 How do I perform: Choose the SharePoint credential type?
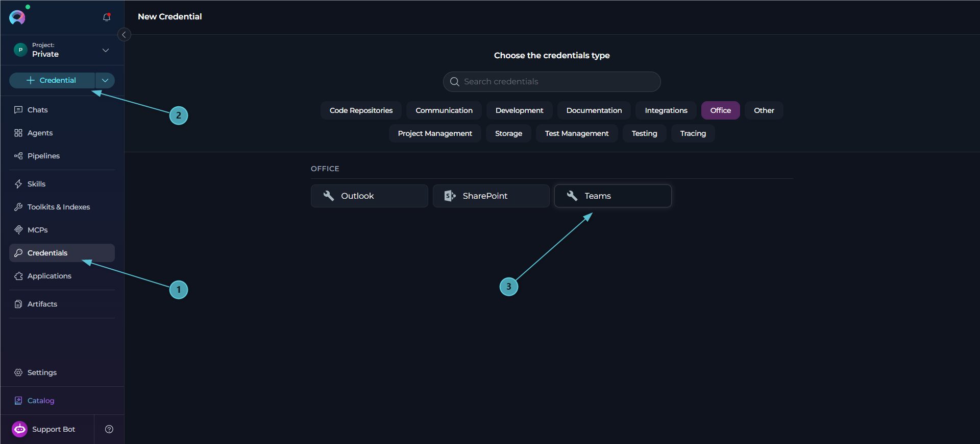[491, 196]
